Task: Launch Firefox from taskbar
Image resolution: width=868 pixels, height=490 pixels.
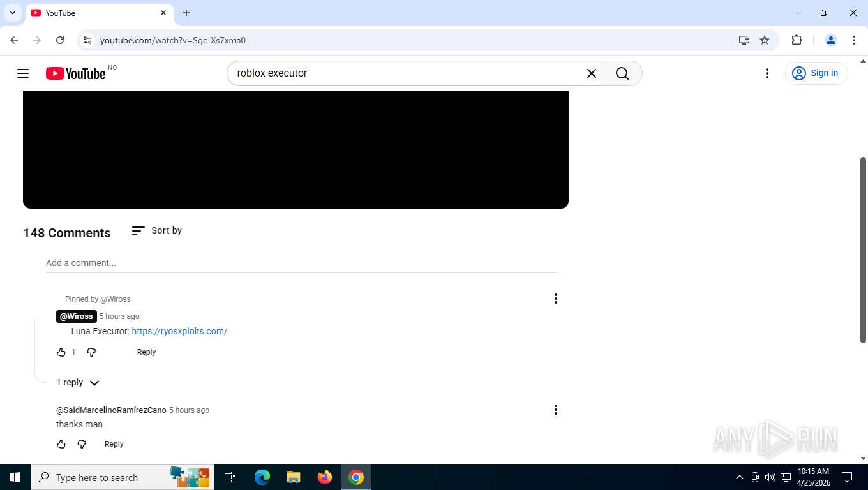Action: 325,477
